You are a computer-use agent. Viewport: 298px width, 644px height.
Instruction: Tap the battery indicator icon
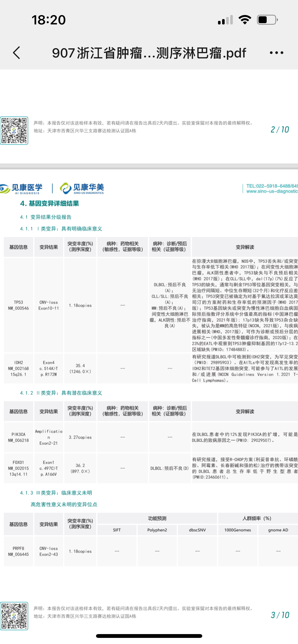267,20
